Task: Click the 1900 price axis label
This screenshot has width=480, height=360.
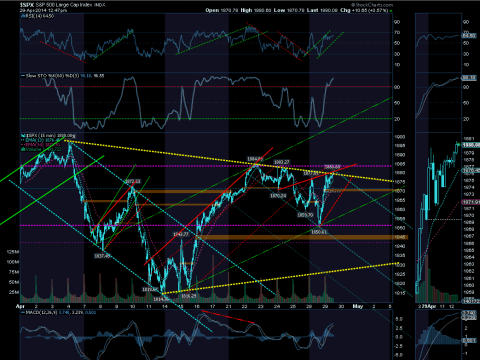Action: [x=400, y=137]
